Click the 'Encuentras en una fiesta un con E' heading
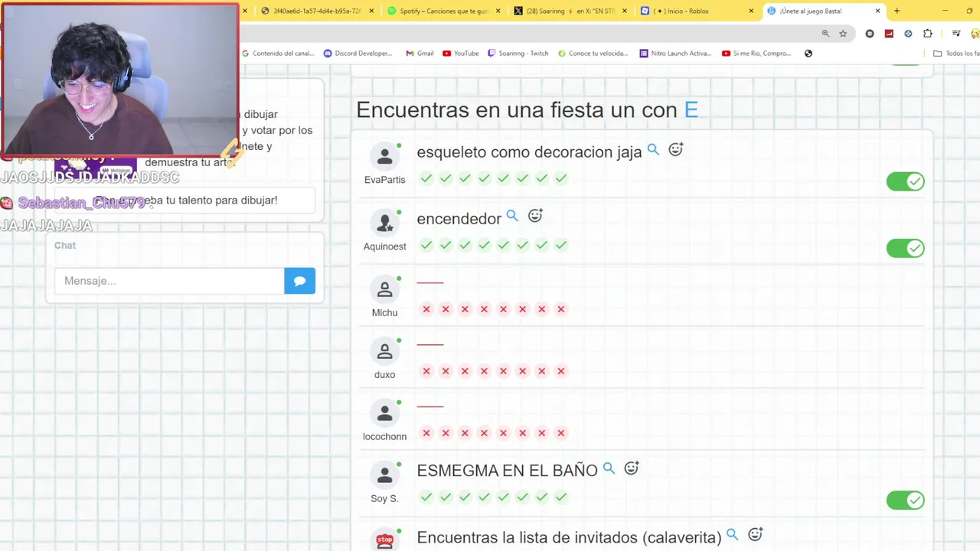The height and width of the screenshot is (551, 980). [x=527, y=109]
